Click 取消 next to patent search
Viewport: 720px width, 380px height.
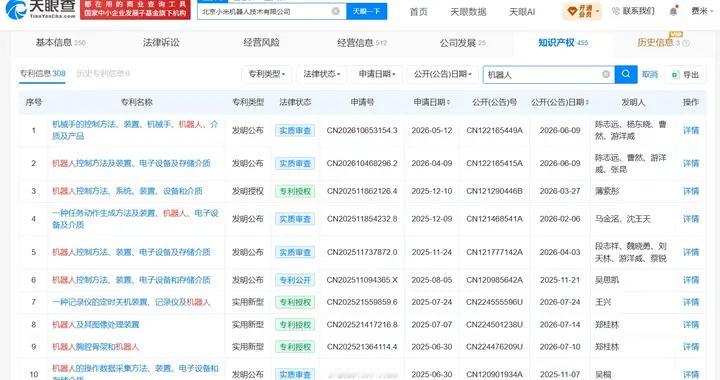tap(650, 74)
